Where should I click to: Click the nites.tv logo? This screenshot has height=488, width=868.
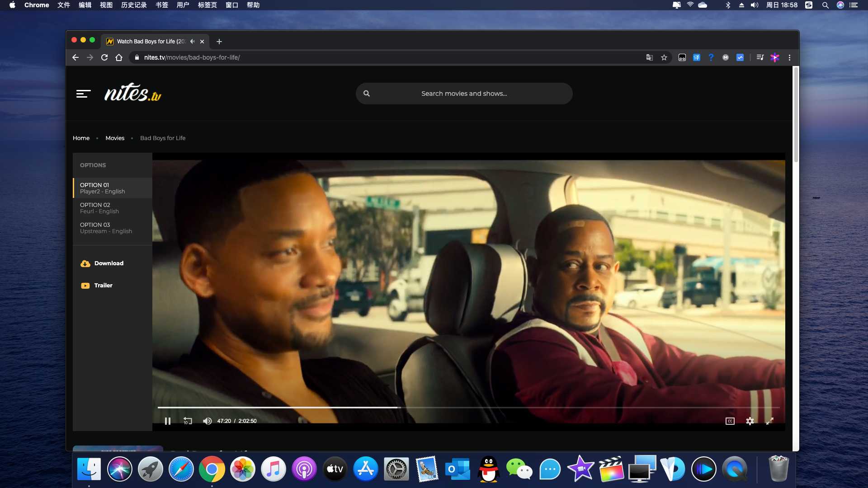click(x=133, y=92)
